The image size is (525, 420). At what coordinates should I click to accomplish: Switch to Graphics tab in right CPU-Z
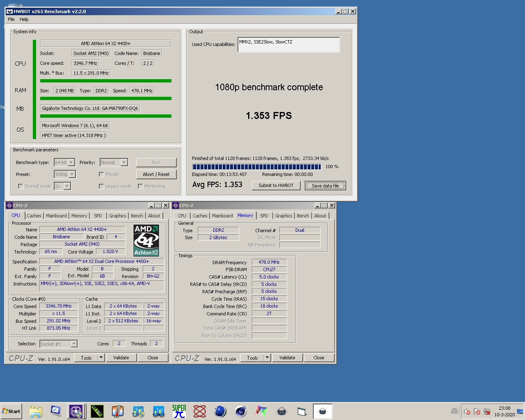(x=284, y=216)
